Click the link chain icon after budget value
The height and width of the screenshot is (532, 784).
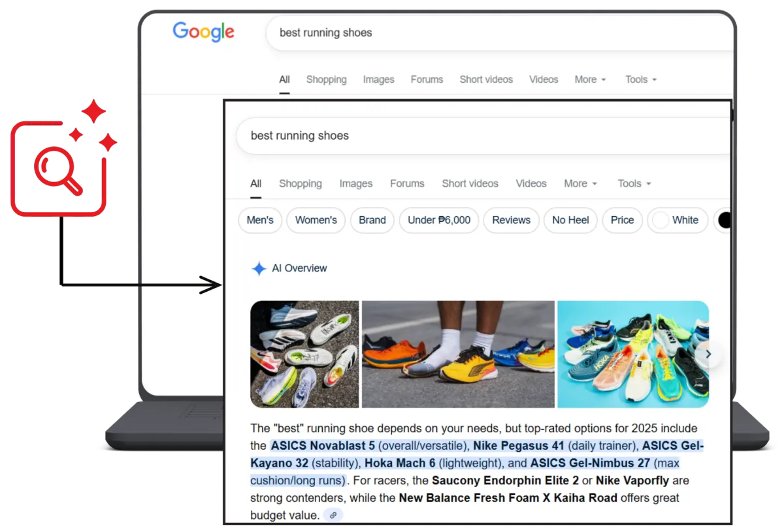(x=333, y=515)
